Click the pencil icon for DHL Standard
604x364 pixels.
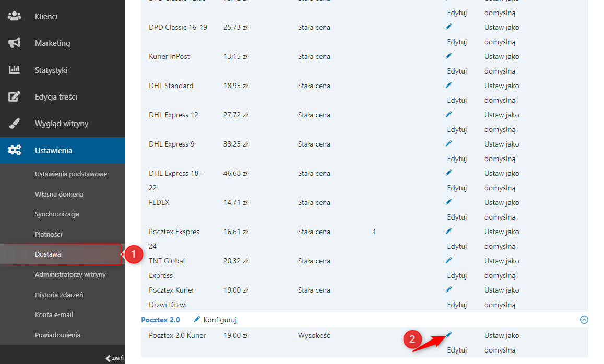[x=448, y=86]
